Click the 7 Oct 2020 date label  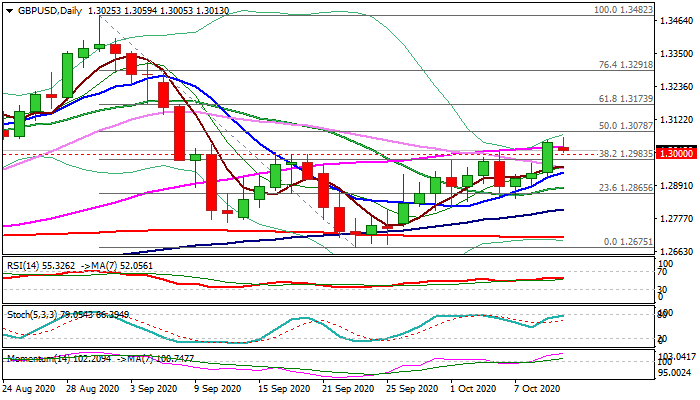539,389
